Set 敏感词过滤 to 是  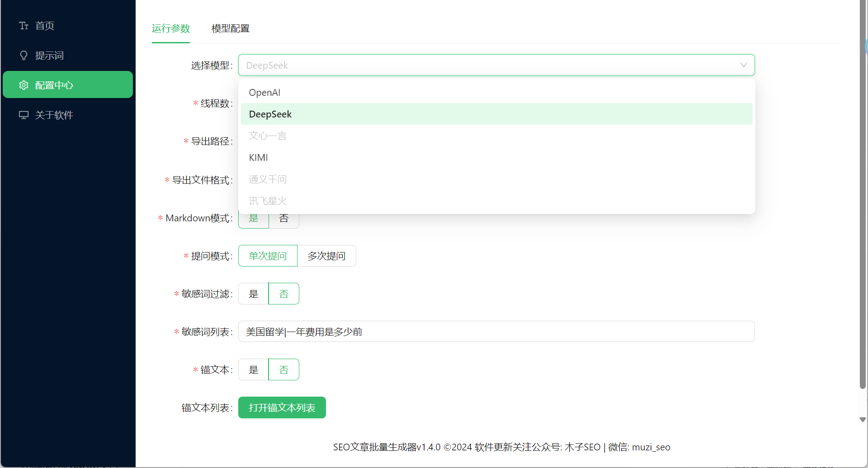pyautogui.click(x=254, y=294)
